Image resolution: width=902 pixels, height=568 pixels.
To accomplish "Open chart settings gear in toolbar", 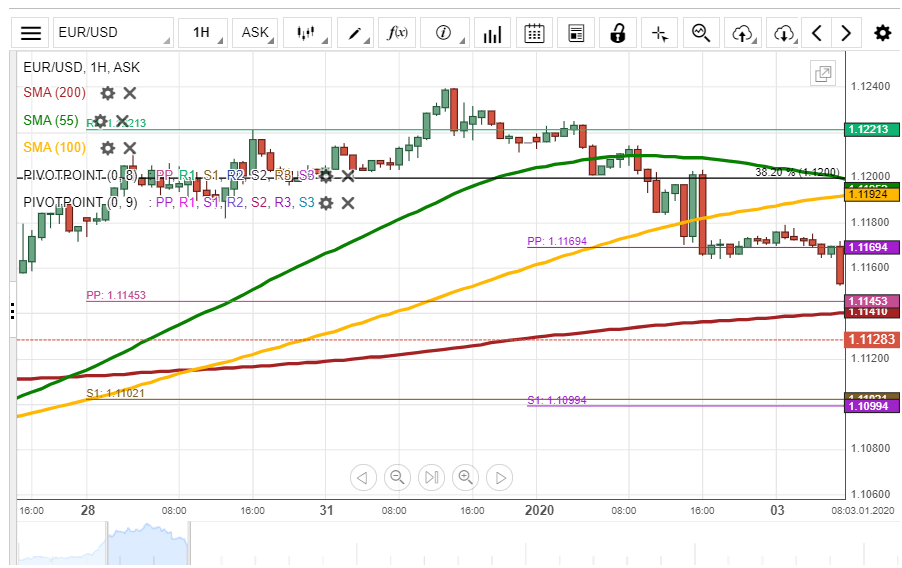I will tap(882, 33).
